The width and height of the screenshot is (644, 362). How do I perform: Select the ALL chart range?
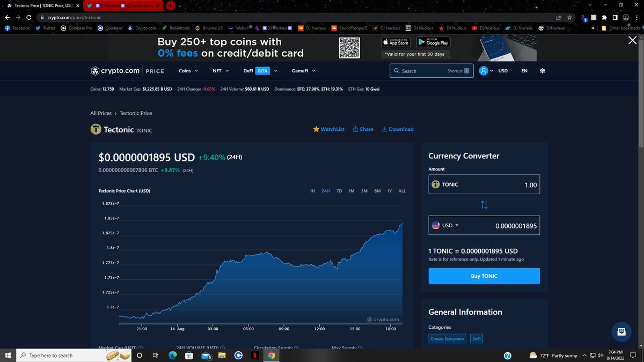coord(402,191)
